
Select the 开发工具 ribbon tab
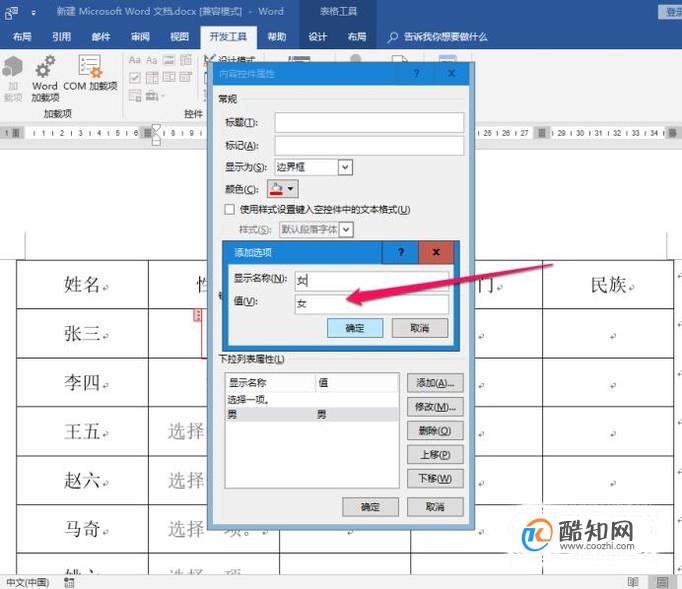(228, 37)
